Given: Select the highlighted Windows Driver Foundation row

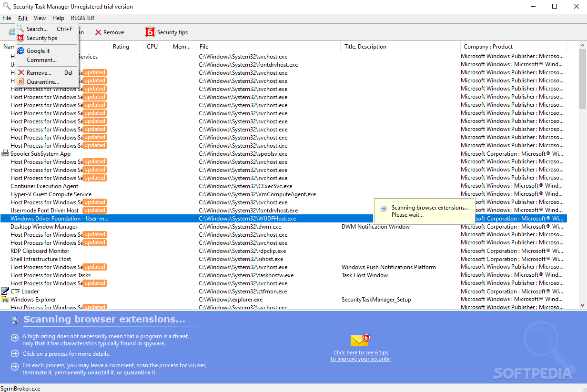Looking at the screenshot, I should [x=283, y=219].
